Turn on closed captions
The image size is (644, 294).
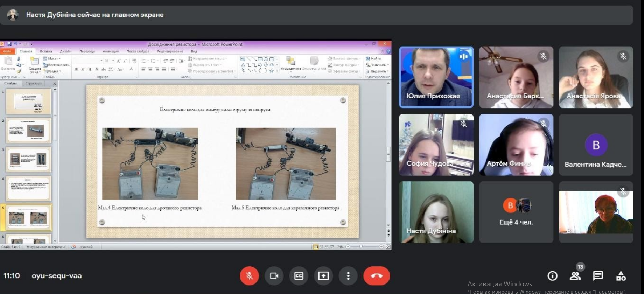tap(299, 276)
